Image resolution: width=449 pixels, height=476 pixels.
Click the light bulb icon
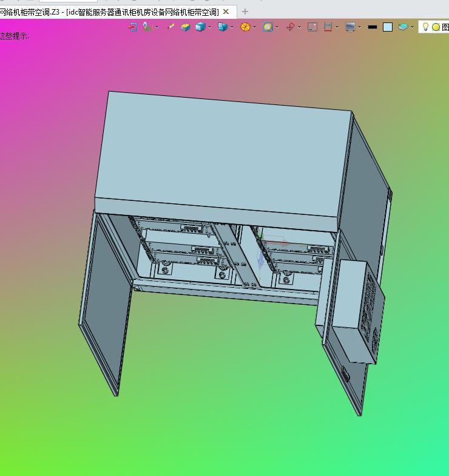coord(425,27)
